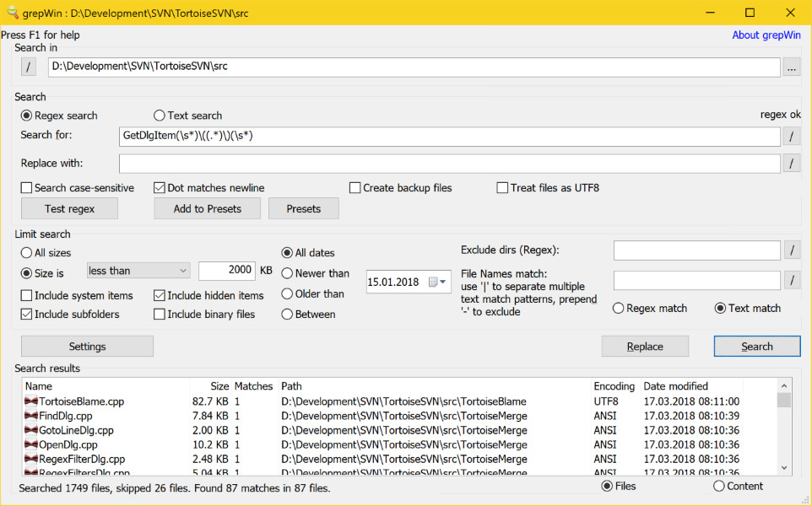Open folder browser using the "..." button
Screen dimensions: 812x506
pyautogui.click(x=792, y=67)
